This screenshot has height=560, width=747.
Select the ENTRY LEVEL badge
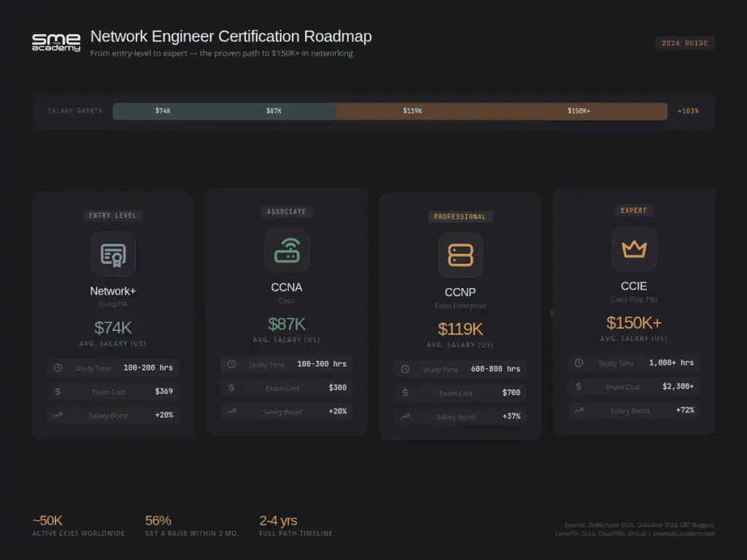coord(113,215)
